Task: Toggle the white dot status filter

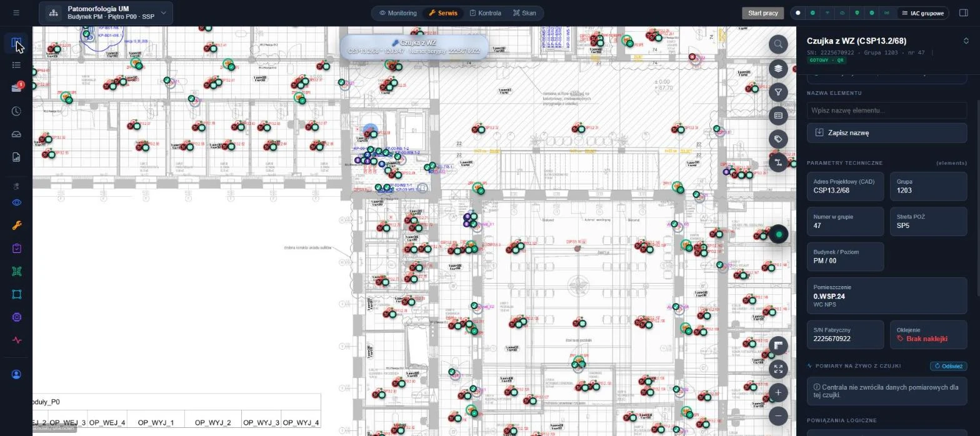Action: click(x=798, y=12)
